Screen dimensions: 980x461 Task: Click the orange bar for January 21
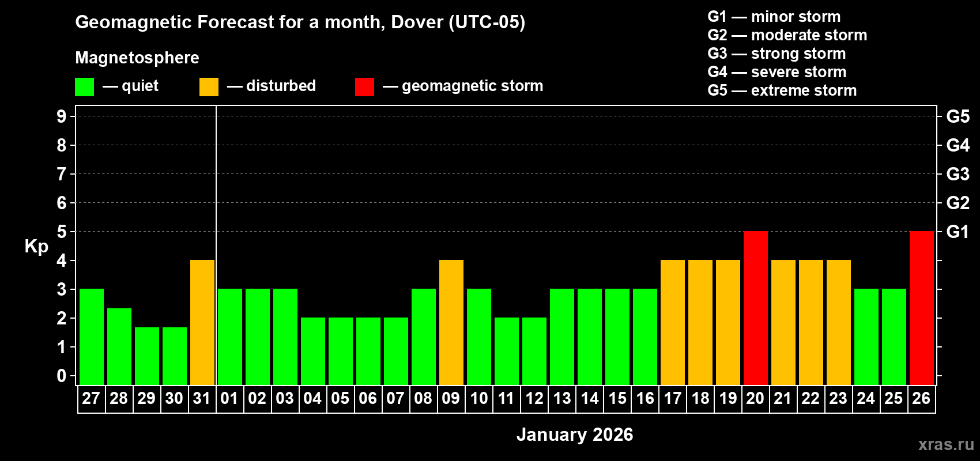tap(783, 322)
